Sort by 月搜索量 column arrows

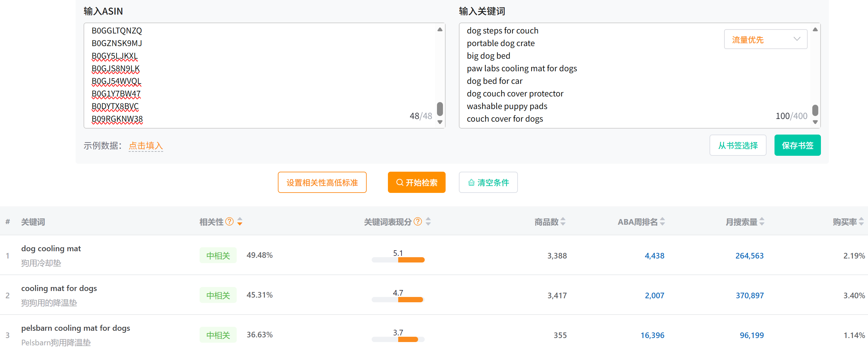point(762,221)
